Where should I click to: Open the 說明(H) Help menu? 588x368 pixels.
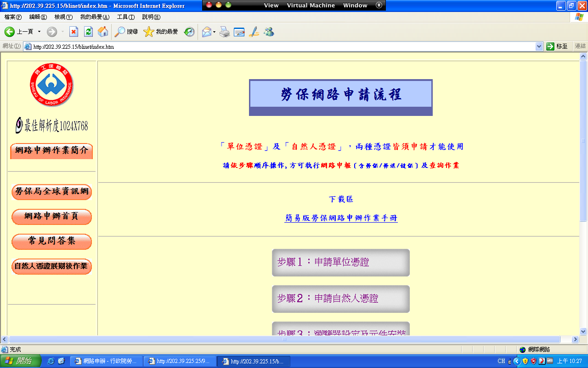[x=151, y=17]
